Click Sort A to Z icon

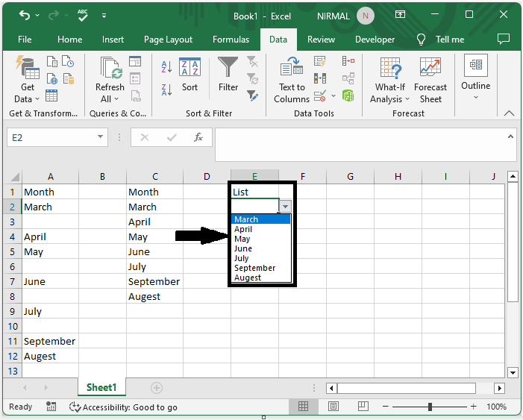pos(166,66)
